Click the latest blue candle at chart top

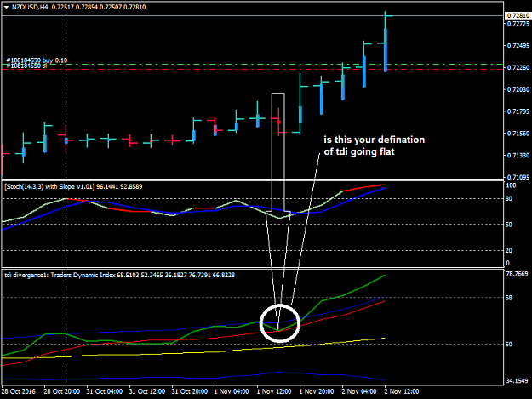click(x=386, y=50)
